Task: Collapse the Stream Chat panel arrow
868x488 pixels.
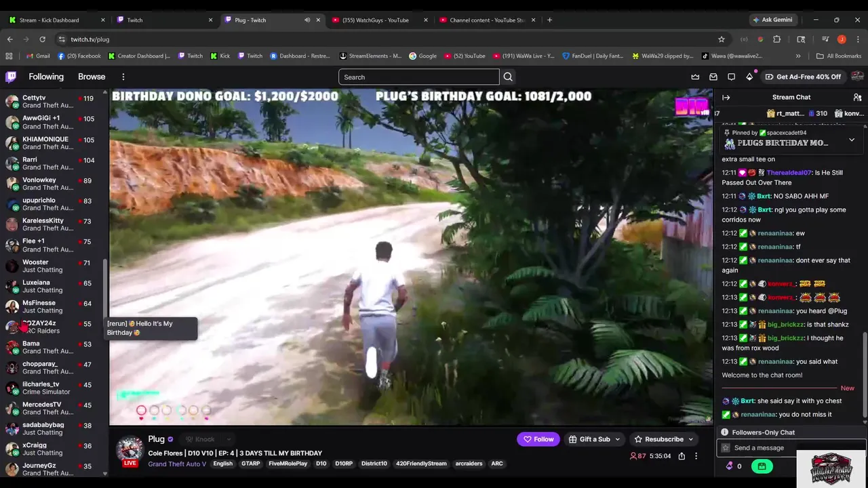Action: (726, 98)
